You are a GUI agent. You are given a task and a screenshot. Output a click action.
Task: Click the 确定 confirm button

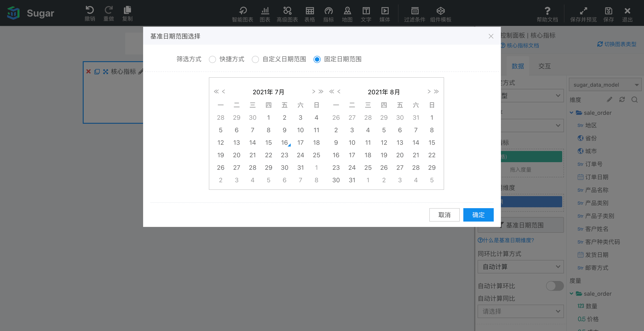click(478, 215)
